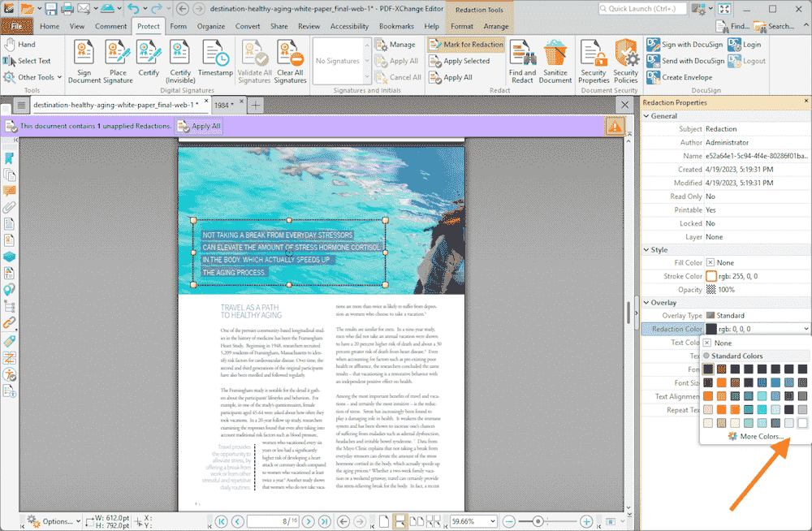
Task: Click the Find and Redact tool
Action: [x=522, y=58]
